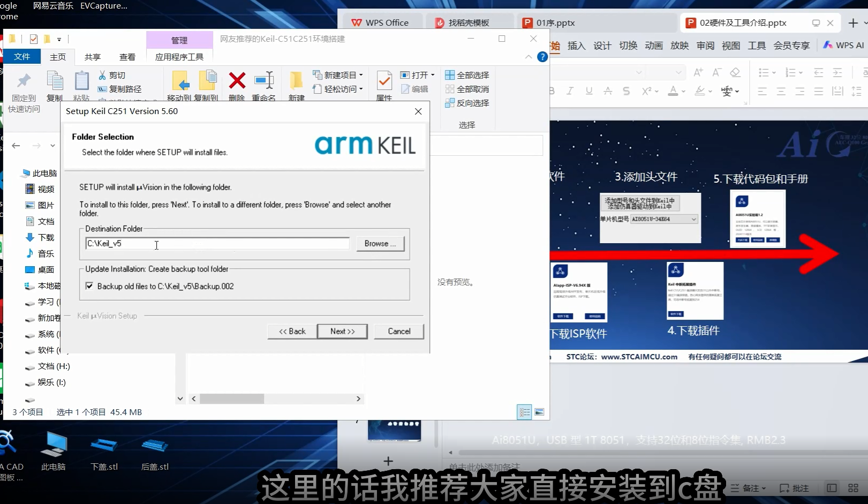This screenshot has width=868, height=504.
Task: Click the red 删除 X icon
Action: pos(237,81)
